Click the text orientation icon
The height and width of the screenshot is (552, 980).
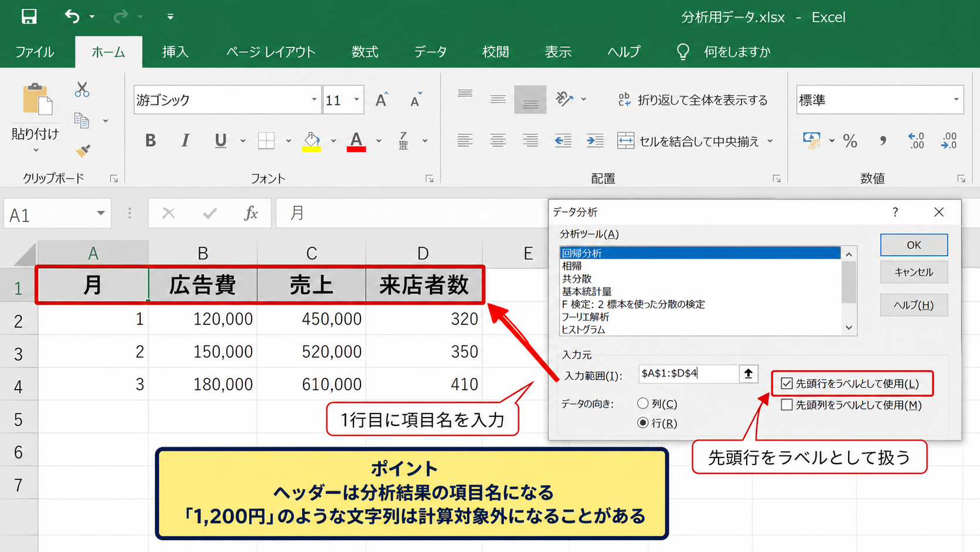point(564,99)
